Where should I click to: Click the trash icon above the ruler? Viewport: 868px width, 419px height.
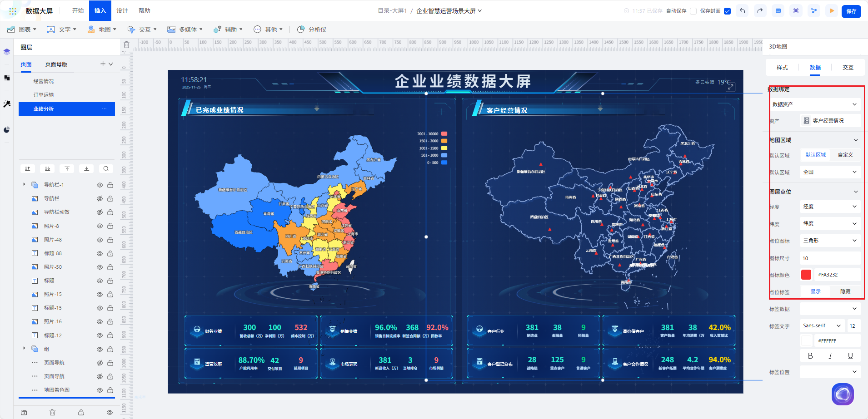click(x=126, y=45)
